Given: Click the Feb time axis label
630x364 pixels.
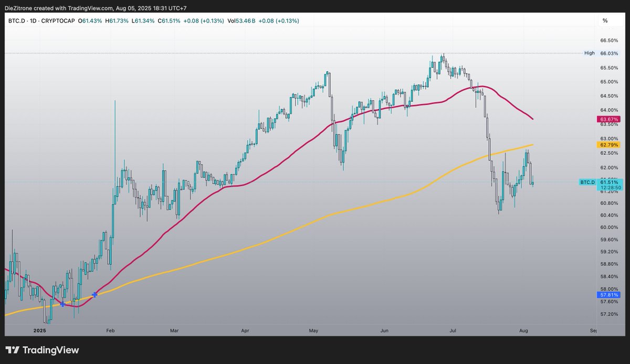Looking at the screenshot, I should pos(110,331).
